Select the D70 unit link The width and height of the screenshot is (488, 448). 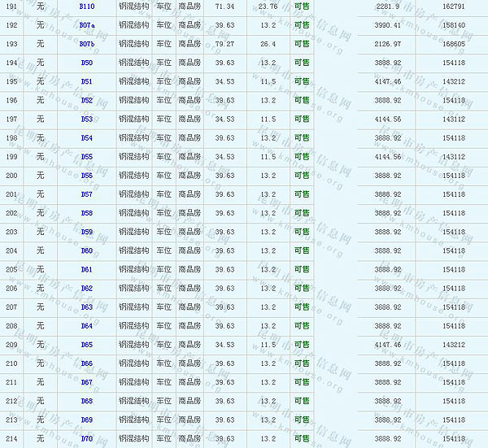(x=87, y=438)
